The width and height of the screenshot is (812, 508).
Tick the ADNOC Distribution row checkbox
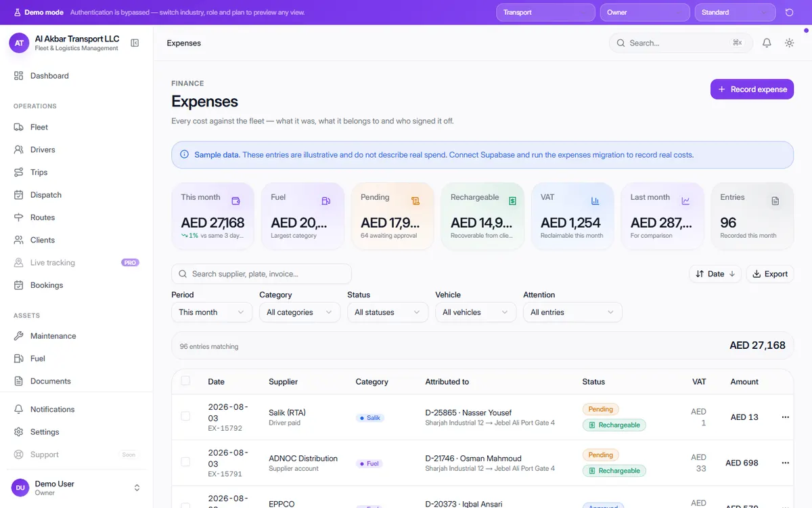185,462
